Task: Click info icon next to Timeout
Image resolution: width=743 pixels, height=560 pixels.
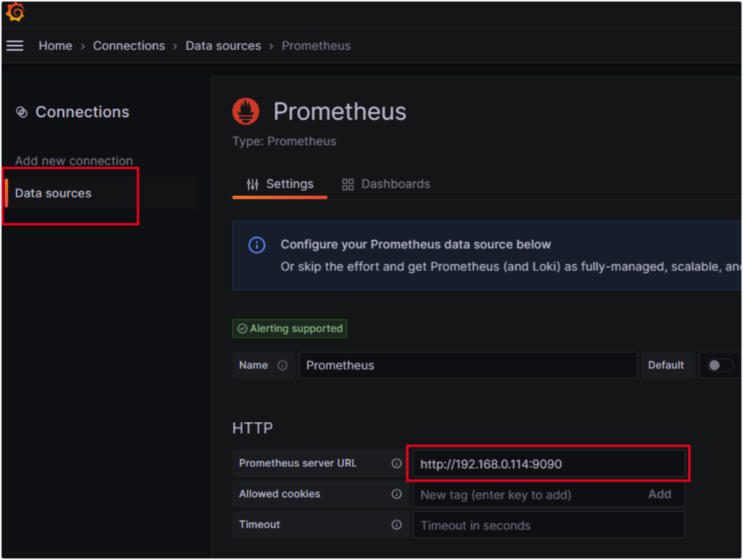Action: pos(396,524)
